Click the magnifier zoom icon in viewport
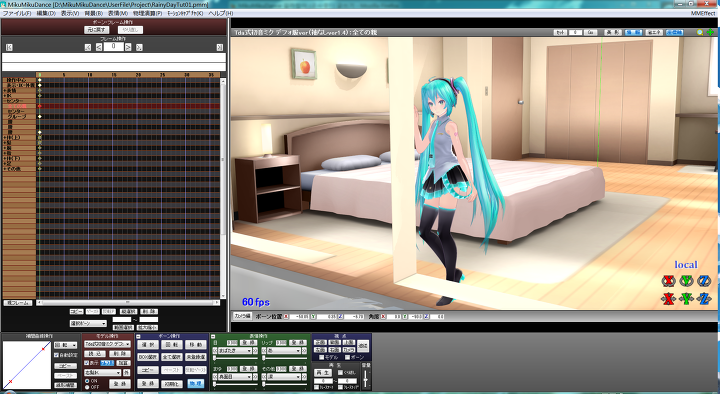720x394 pixels. pos(700,33)
